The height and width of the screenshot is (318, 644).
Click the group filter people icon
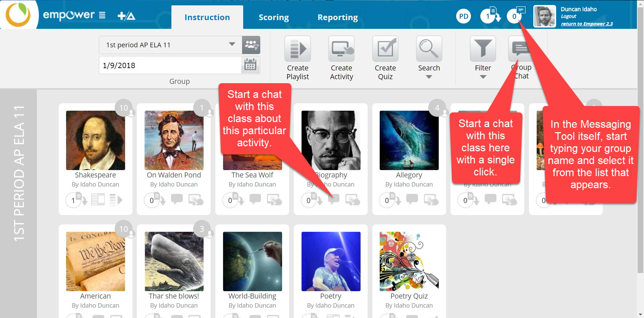[251, 45]
